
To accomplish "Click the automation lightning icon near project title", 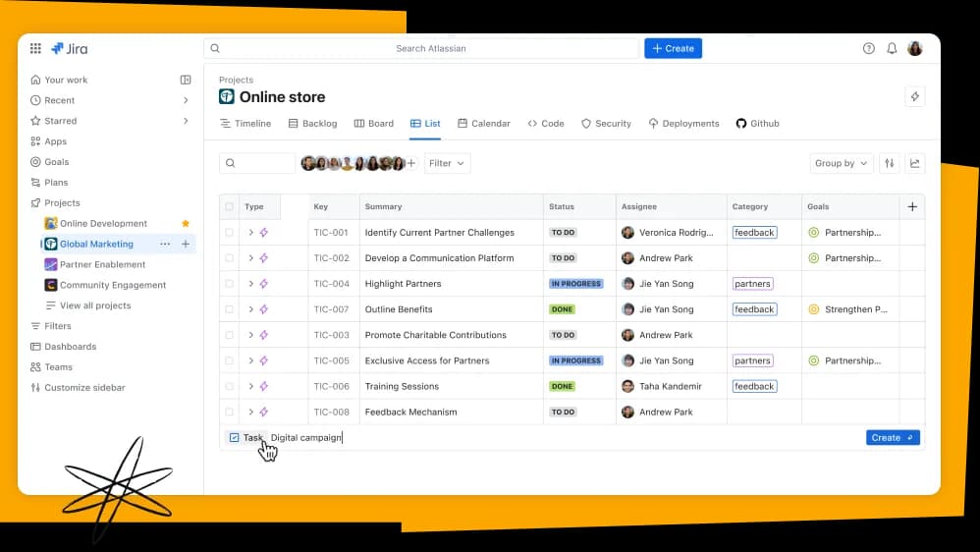I will click(x=915, y=96).
